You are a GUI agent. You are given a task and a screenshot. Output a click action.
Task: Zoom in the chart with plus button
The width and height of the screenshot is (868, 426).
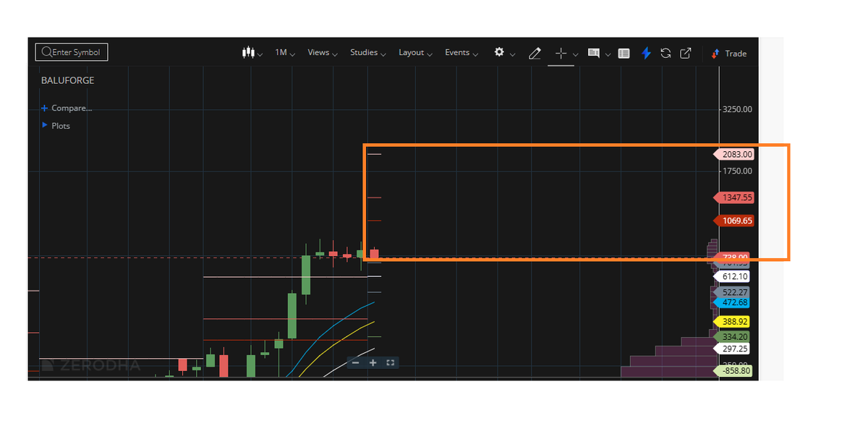373,362
